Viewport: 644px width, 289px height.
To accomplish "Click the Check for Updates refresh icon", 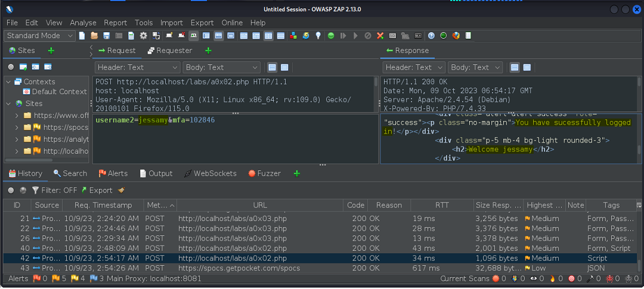I will [x=305, y=36].
